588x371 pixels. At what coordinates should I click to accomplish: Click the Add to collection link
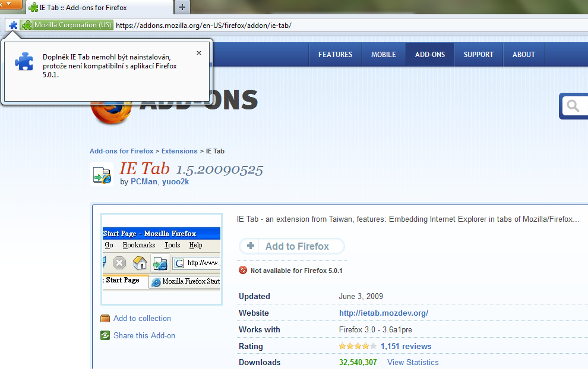(x=142, y=319)
